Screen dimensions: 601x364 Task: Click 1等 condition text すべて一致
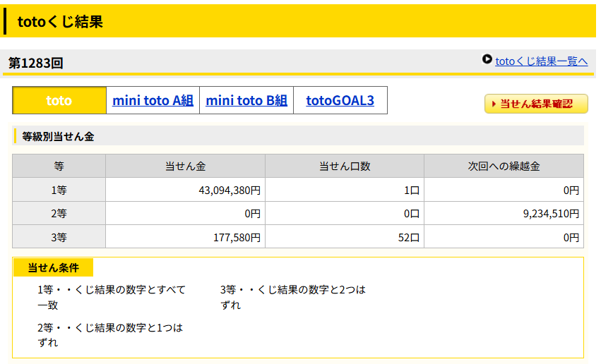[x=111, y=297]
